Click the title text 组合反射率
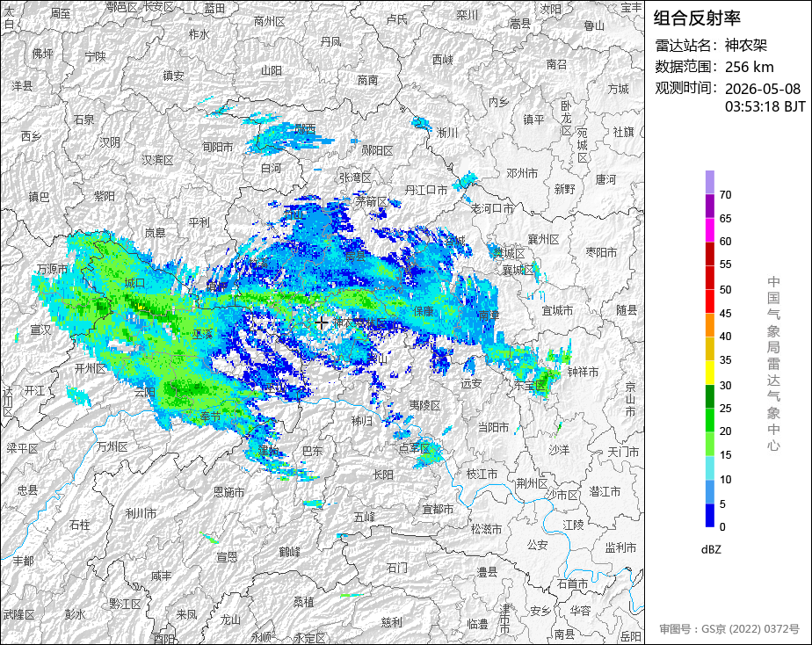The image size is (812, 645). pos(697,18)
